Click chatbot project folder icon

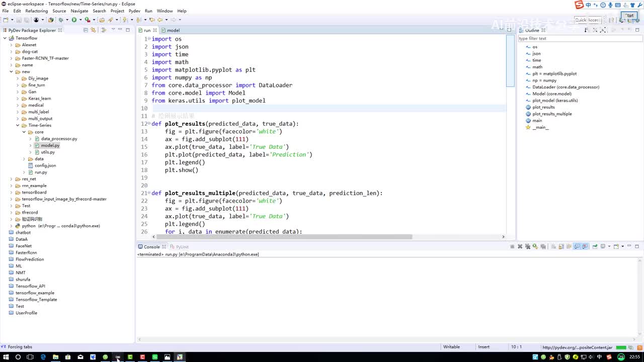tap(11, 233)
